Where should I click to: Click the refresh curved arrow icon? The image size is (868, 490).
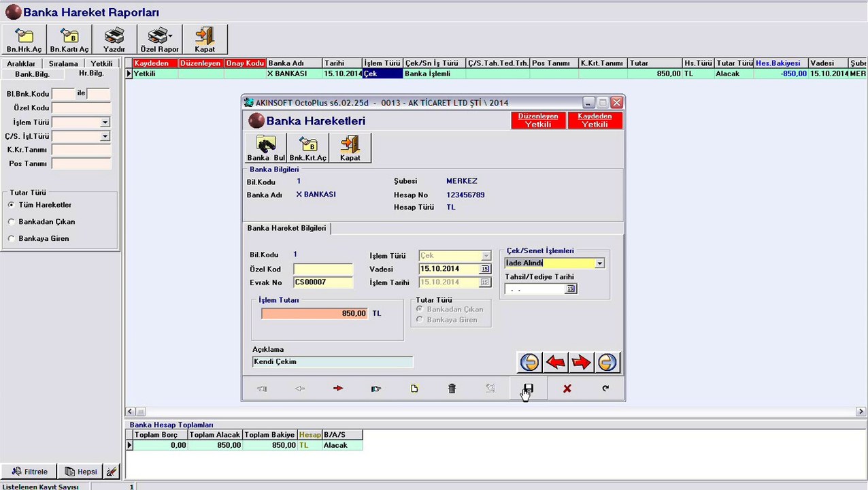pyautogui.click(x=605, y=389)
